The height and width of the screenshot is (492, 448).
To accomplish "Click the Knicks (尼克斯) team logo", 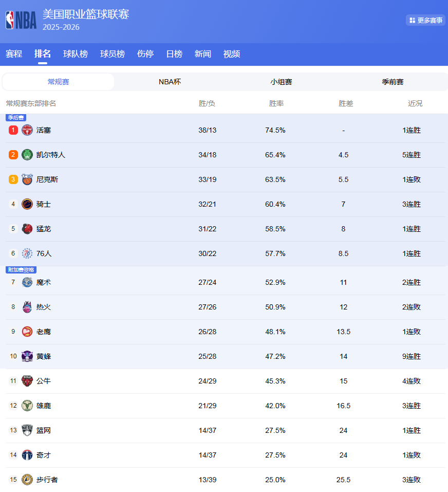I will pyautogui.click(x=27, y=179).
